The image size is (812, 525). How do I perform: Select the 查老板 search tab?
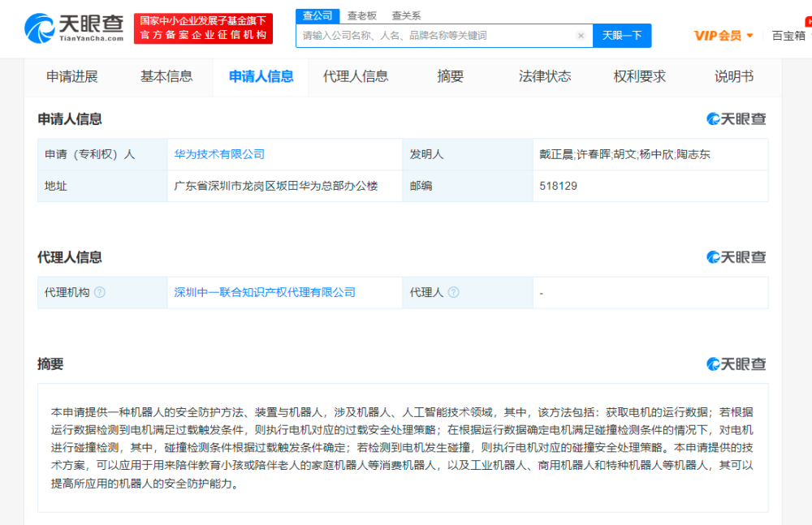pyautogui.click(x=361, y=16)
